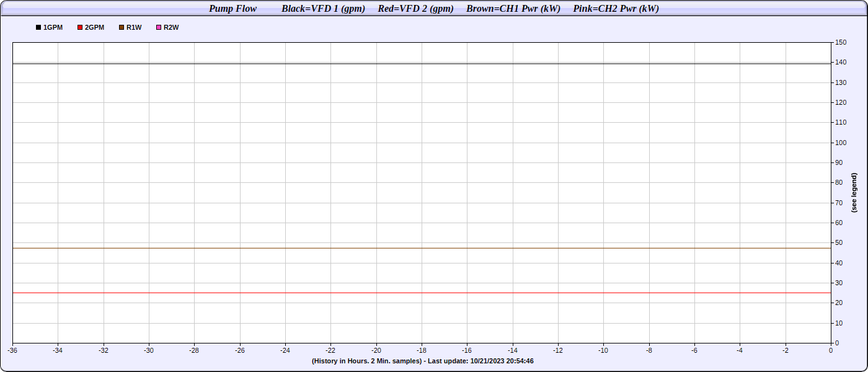
Task: Click the '(see legend)' y-axis label
Action: pyautogui.click(x=854, y=193)
